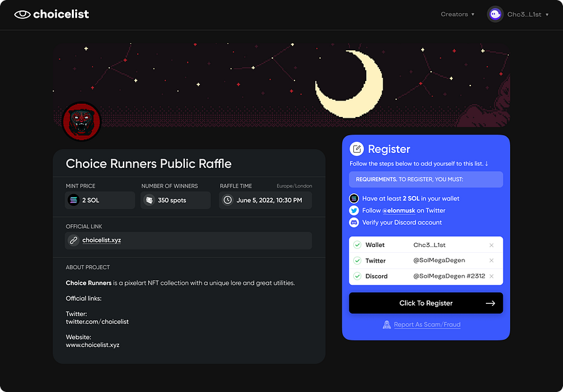Click the Register edit pencil icon

click(357, 149)
